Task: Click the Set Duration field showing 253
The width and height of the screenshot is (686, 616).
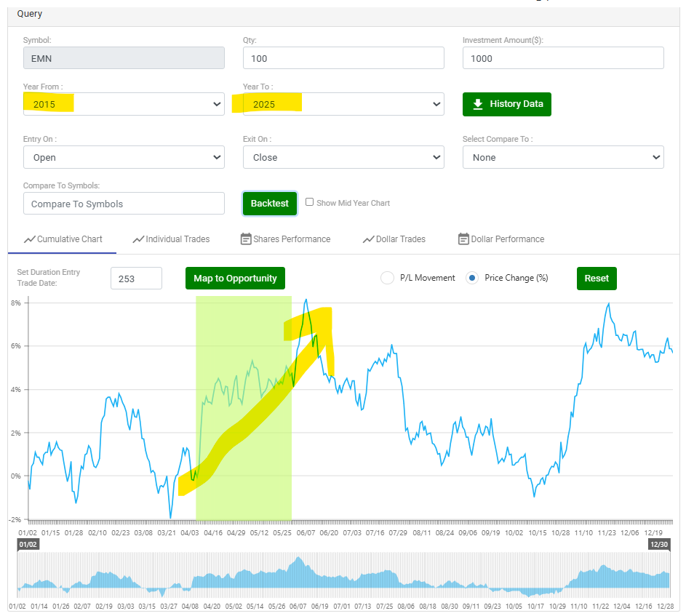Action: (x=136, y=279)
